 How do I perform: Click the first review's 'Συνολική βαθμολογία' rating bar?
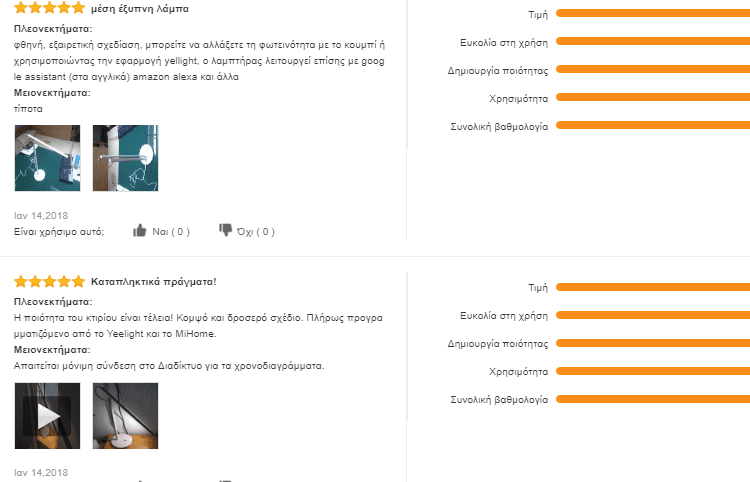(652, 126)
